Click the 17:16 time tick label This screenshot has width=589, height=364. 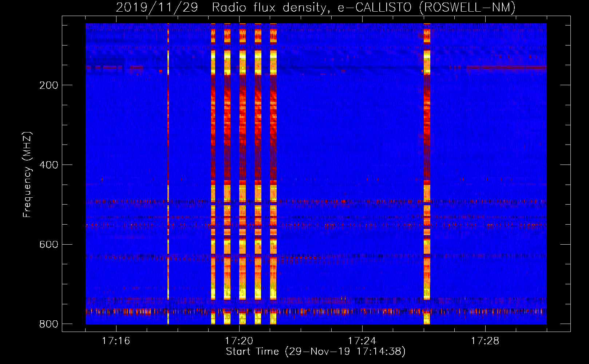[x=116, y=341]
